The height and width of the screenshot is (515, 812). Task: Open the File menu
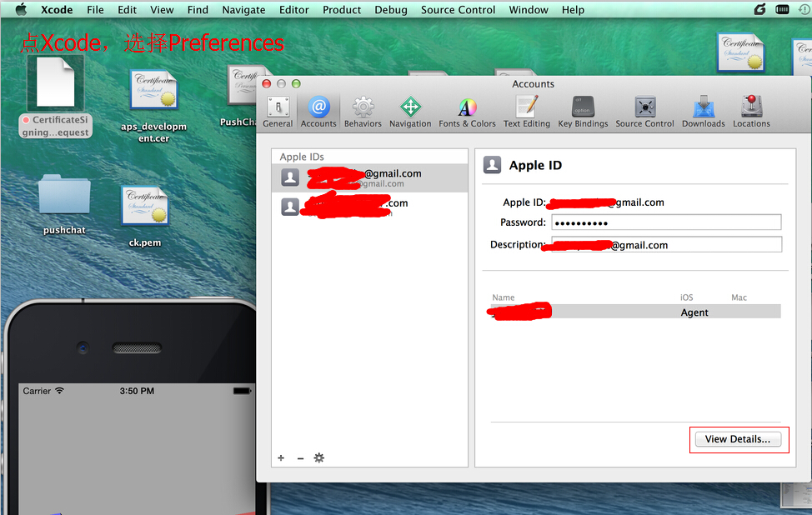95,10
